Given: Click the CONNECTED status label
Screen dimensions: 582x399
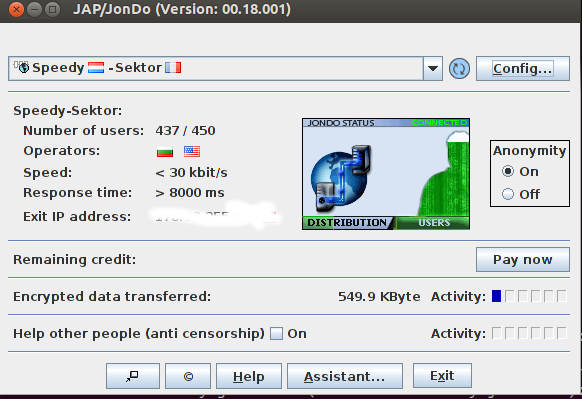Looking at the screenshot, I should (x=439, y=123).
